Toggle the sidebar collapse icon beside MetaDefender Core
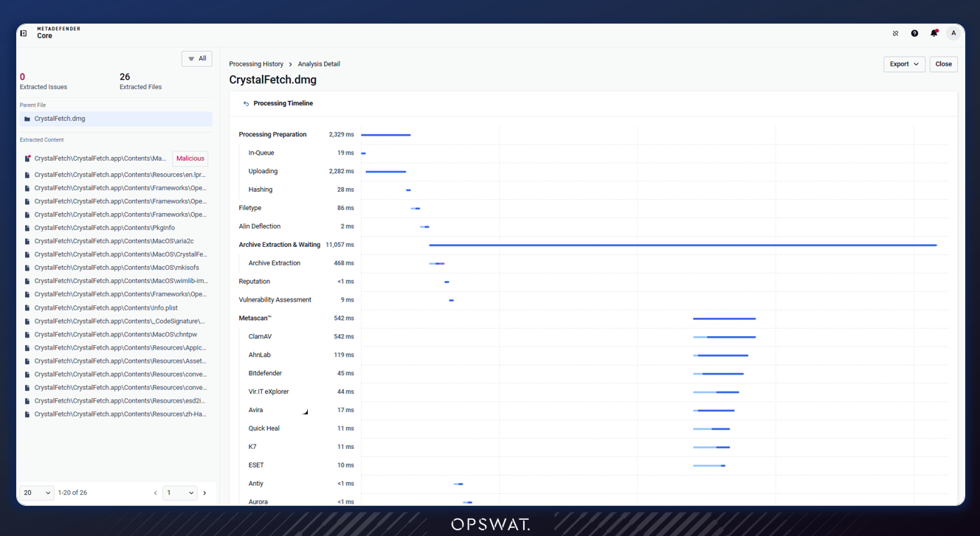 (x=24, y=33)
